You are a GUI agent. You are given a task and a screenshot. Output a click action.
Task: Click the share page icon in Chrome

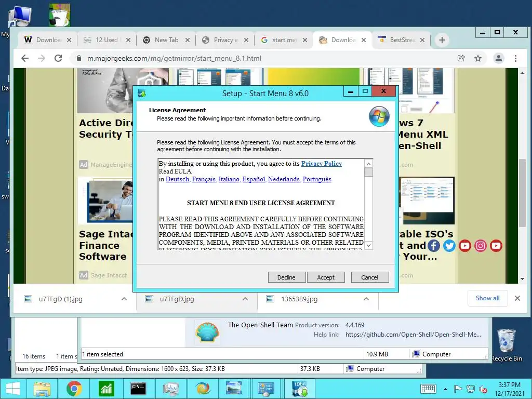[x=461, y=58]
